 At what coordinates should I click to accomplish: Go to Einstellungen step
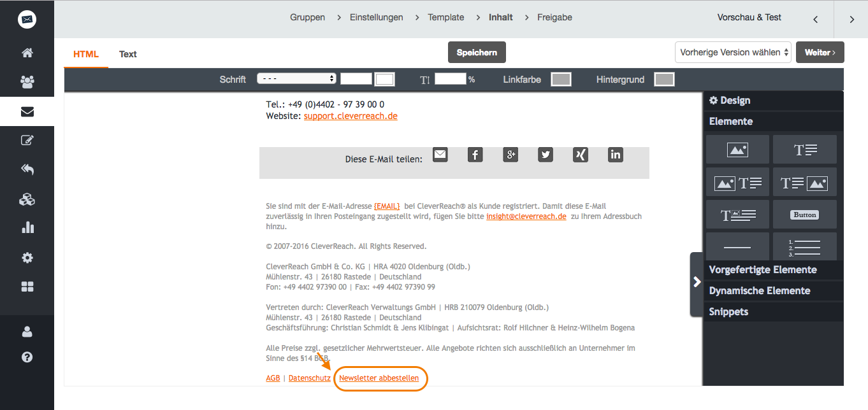pos(377,17)
